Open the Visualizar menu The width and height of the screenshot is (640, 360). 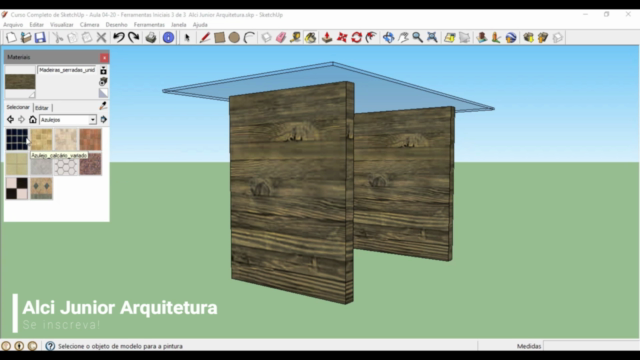click(x=62, y=24)
